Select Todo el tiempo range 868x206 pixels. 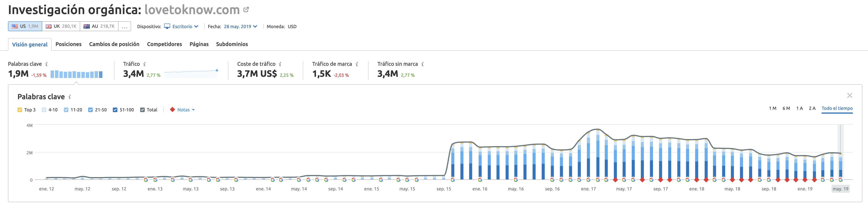(837, 108)
